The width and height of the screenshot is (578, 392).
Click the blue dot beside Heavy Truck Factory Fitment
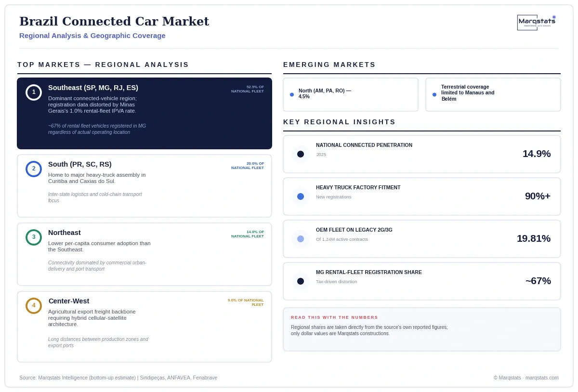coord(301,196)
